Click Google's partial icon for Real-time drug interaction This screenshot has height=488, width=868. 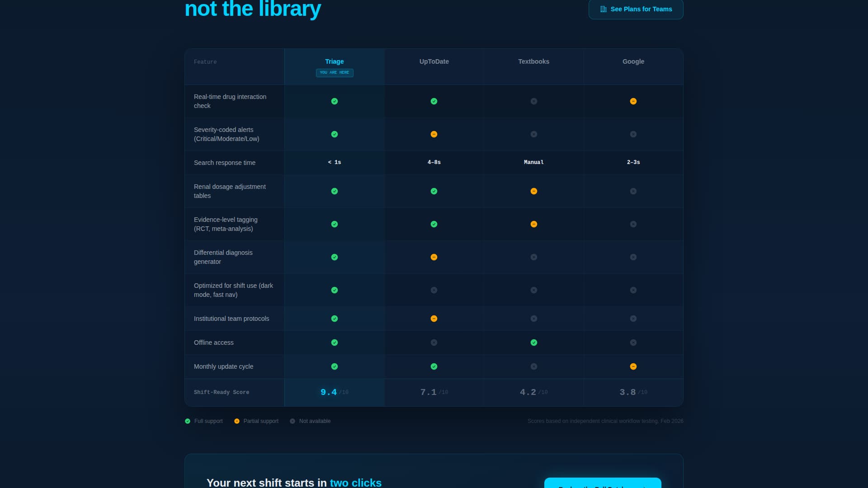click(x=633, y=101)
